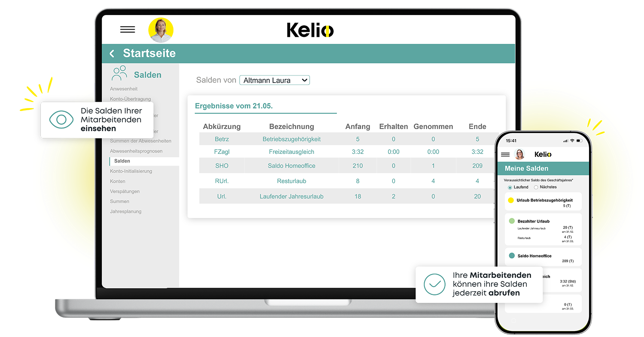
Task: Open the Altmann Laura employee dropdown
Action: point(274,80)
